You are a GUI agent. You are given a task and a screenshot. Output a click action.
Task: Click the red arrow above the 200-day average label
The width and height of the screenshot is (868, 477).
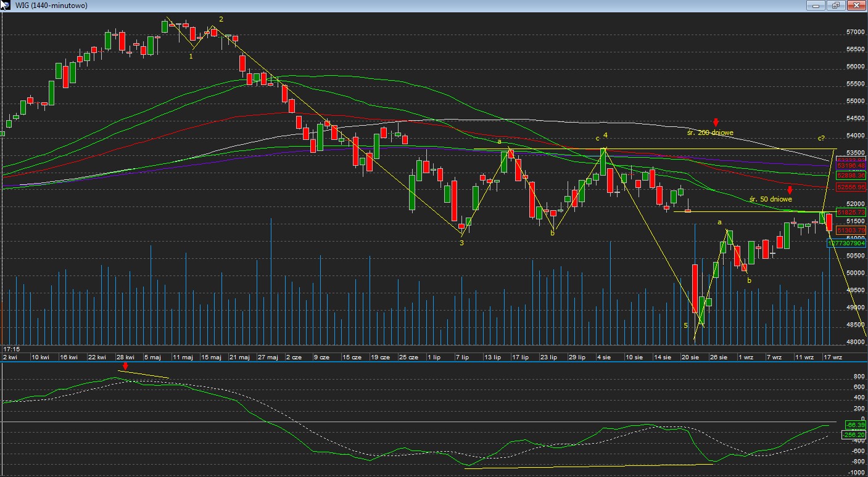[716, 123]
